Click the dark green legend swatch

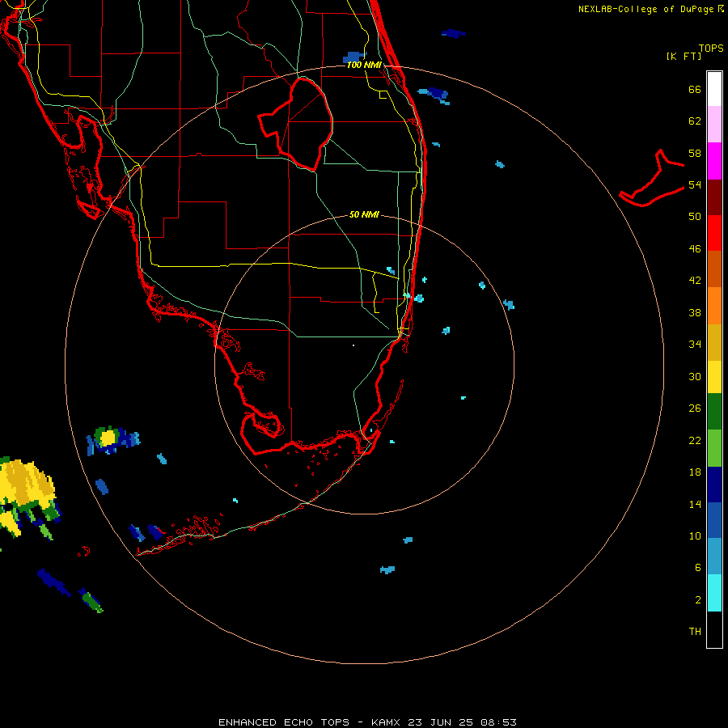tap(714, 412)
